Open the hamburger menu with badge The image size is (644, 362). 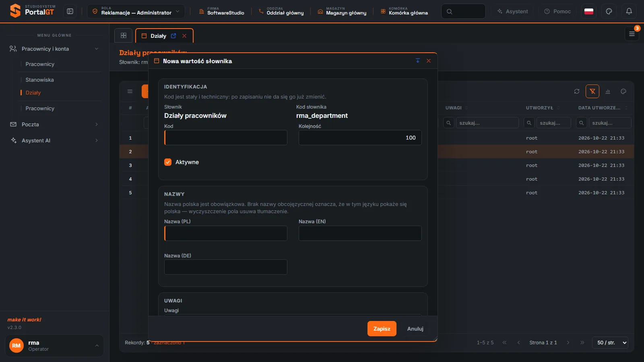632,34
